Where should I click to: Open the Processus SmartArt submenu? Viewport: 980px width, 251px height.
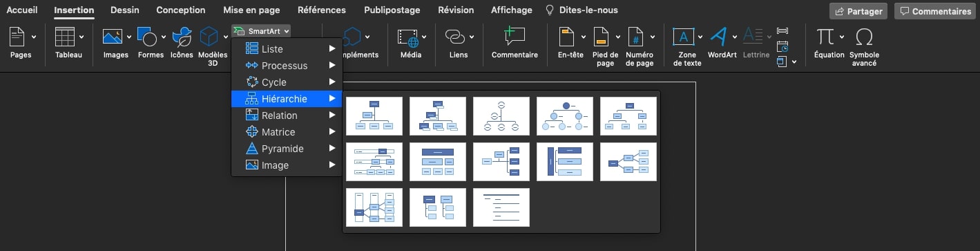pos(287,66)
